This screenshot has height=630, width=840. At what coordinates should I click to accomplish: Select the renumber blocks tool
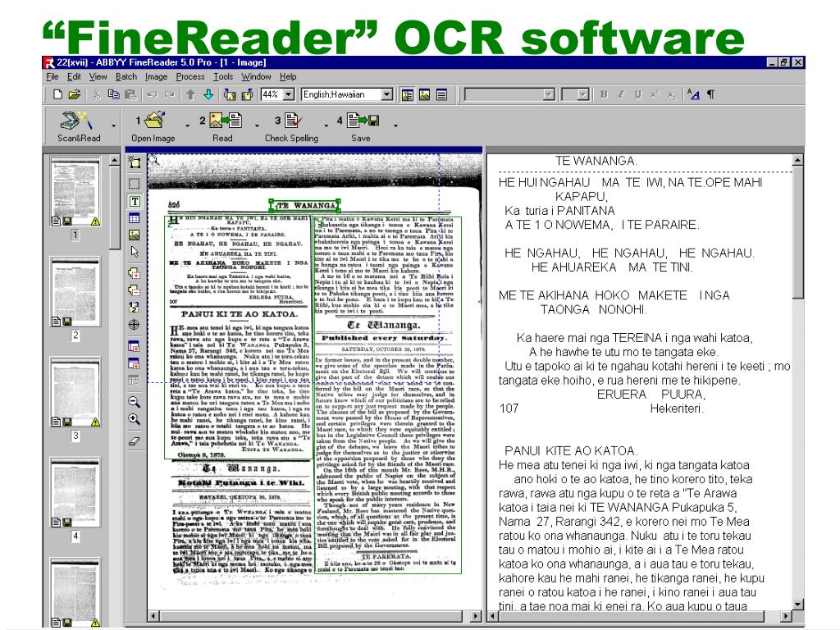tap(135, 307)
